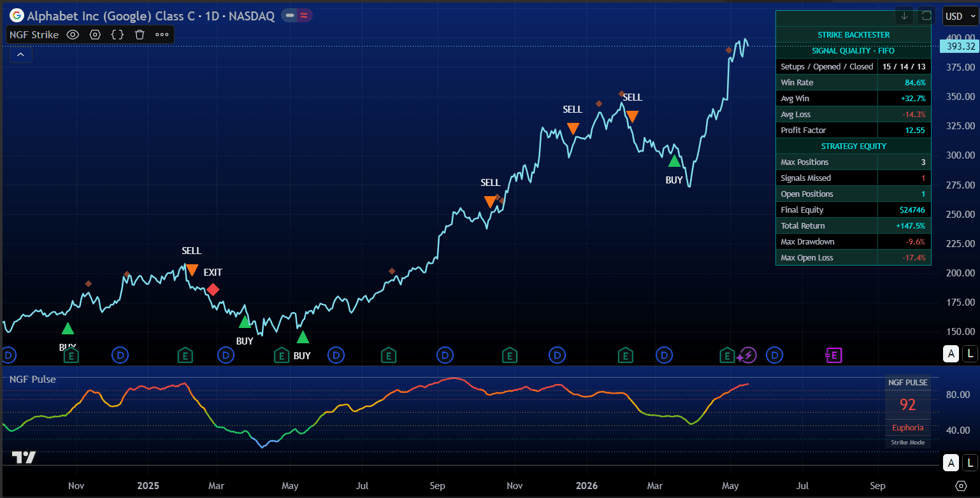Click NGF PULSE reading 92
The width and height of the screenshot is (980, 498).
click(907, 404)
